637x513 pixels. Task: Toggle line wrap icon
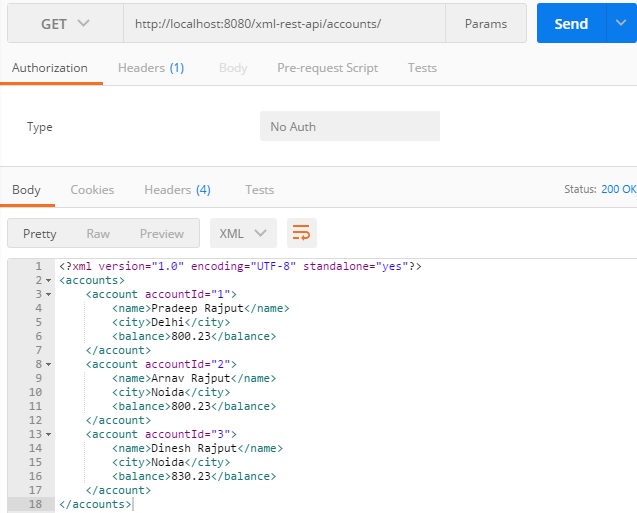pos(301,233)
